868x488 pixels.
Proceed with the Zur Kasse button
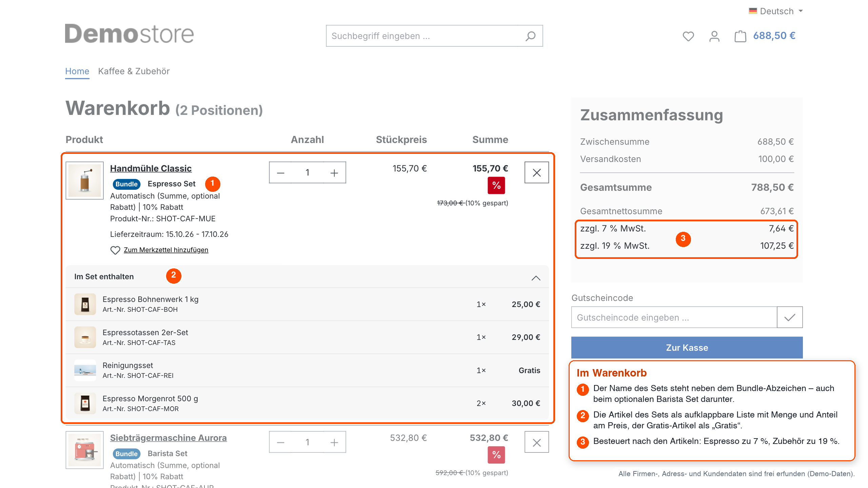[687, 347]
